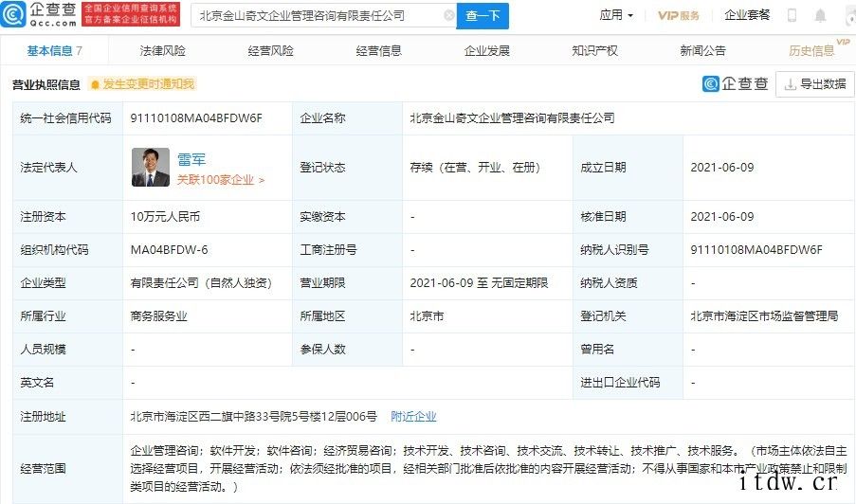This screenshot has width=856, height=504.
Task: Switch to 知识产权 tab
Action: coord(594,51)
